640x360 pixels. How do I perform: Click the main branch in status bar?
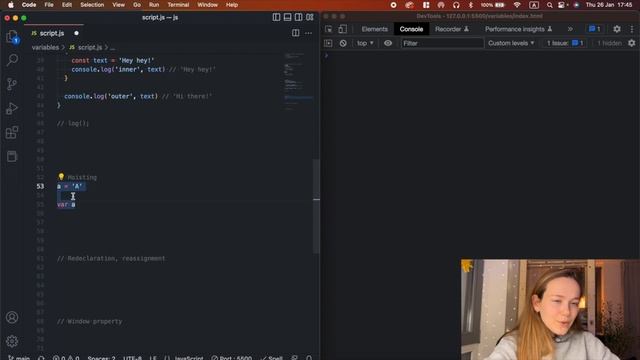20,358
